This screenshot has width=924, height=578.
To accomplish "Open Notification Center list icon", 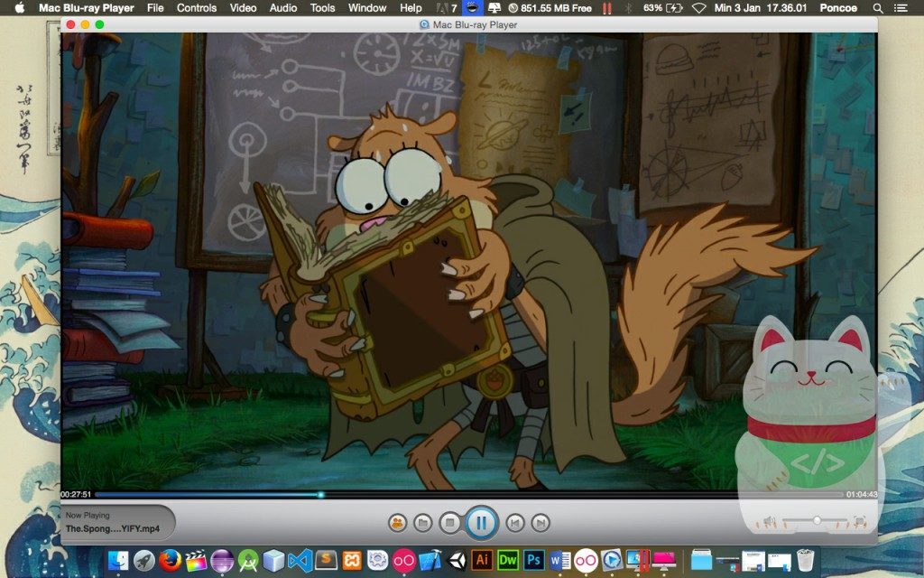I will (x=901, y=8).
